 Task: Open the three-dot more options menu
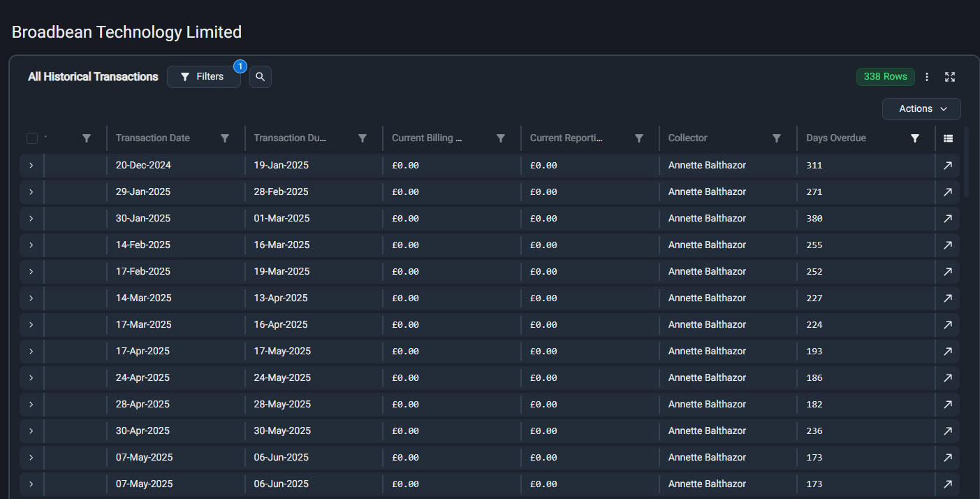(x=927, y=77)
